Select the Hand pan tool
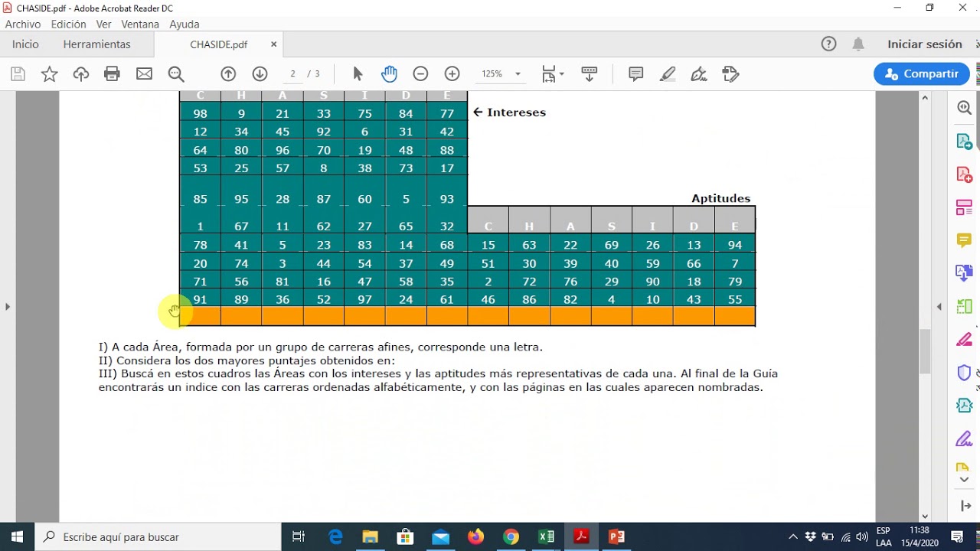980x551 pixels. click(x=390, y=74)
